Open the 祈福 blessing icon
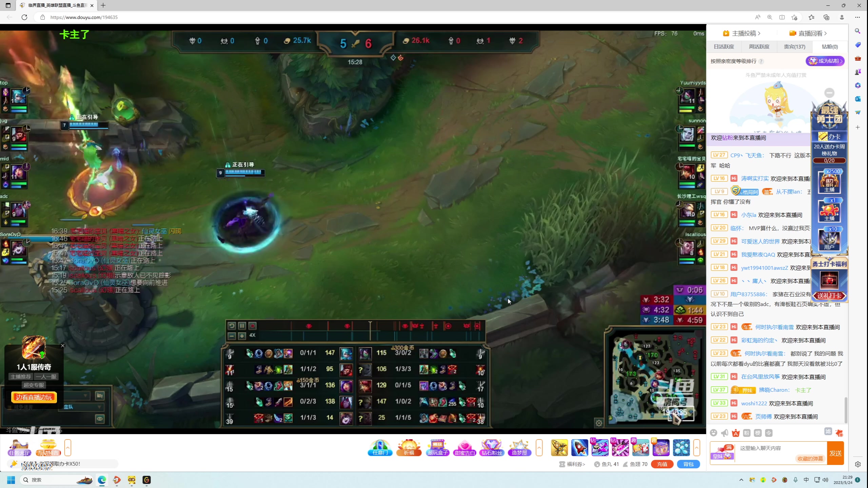This screenshot has height=488, width=868. pyautogui.click(x=409, y=448)
